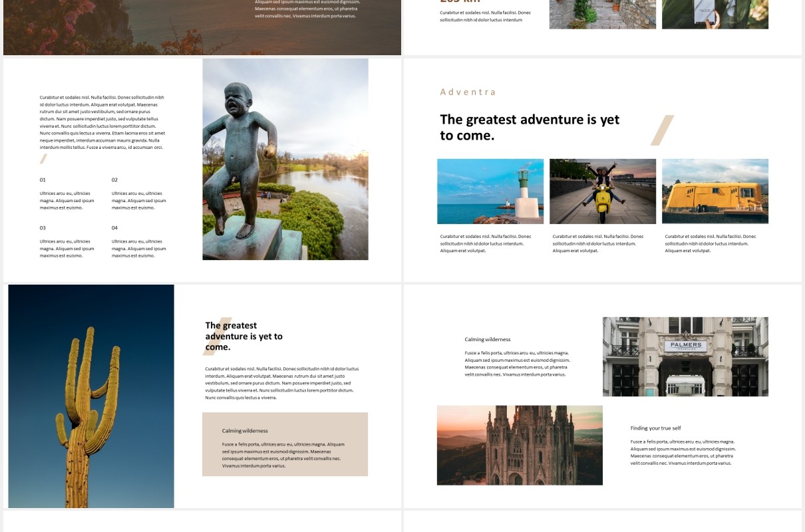Click the paragraph under 'Finding your true self'
The width and height of the screenshot is (805, 532).
[683, 452]
